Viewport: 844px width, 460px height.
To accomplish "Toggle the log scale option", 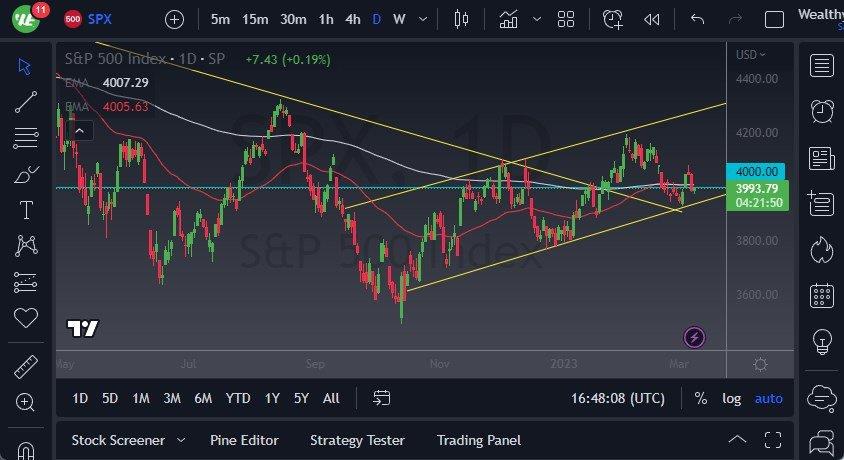I will pyautogui.click(x=732, y=398).
